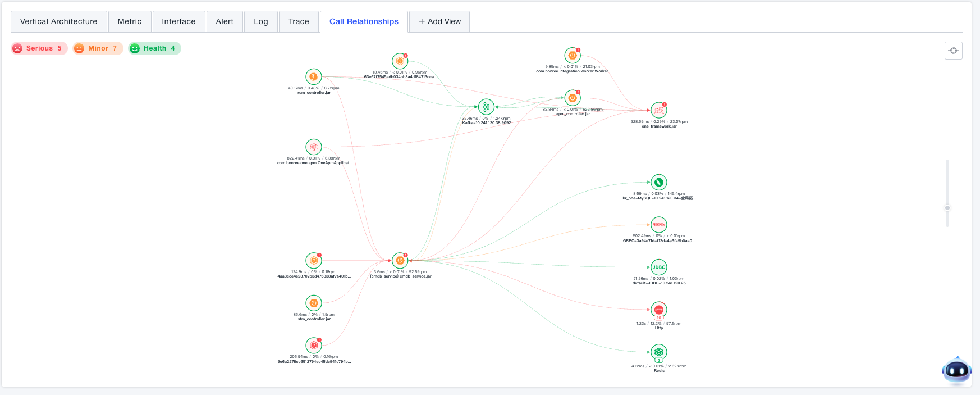The image size is (980, 395).
Task: Click the apm_controller.jar node icon
Action: coord(572,98)
